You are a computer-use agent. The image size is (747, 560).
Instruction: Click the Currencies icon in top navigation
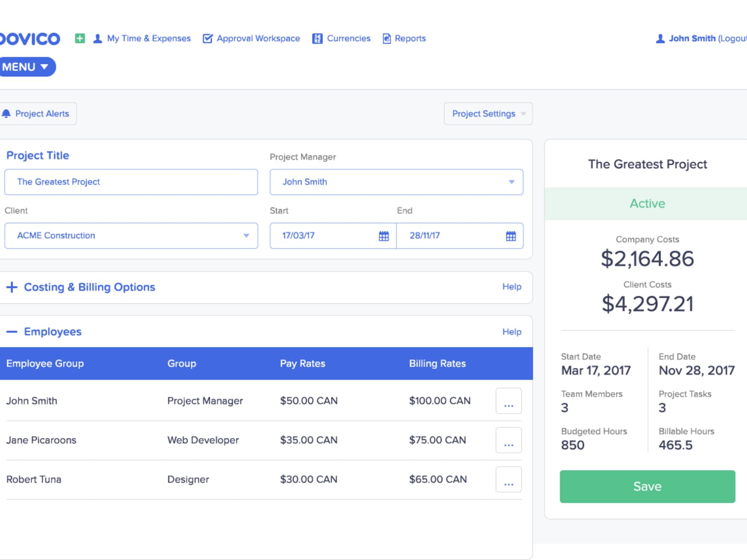[x=317, y=38]
